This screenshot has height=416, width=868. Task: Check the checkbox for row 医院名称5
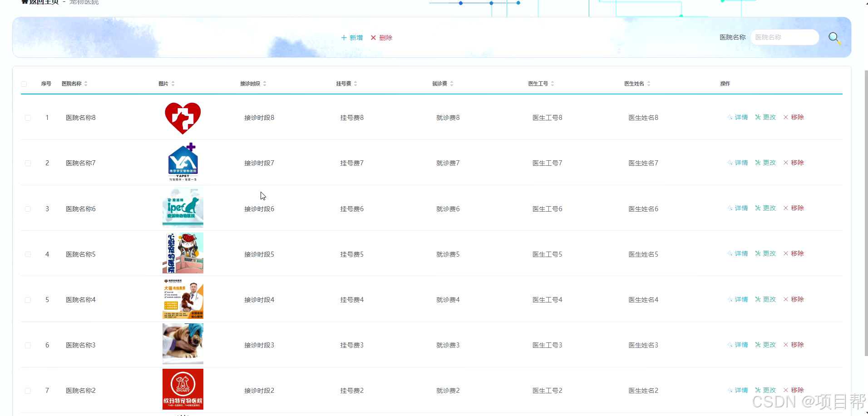coord(28,254)
